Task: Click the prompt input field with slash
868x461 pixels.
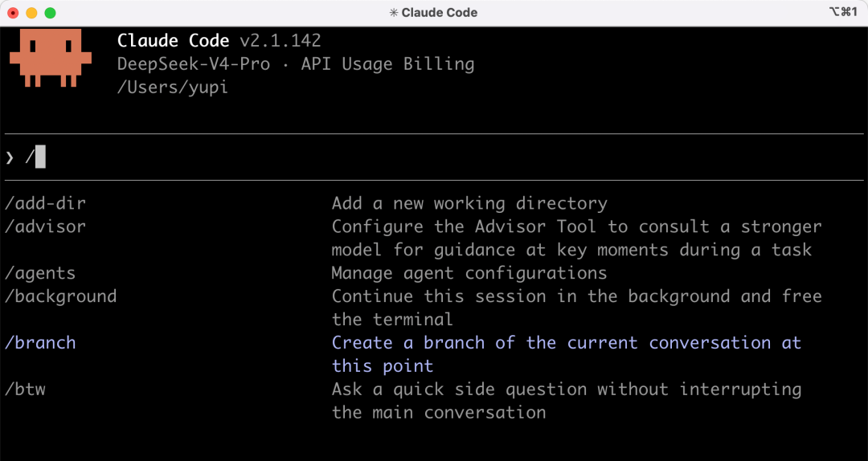Action: coord(434,157)
